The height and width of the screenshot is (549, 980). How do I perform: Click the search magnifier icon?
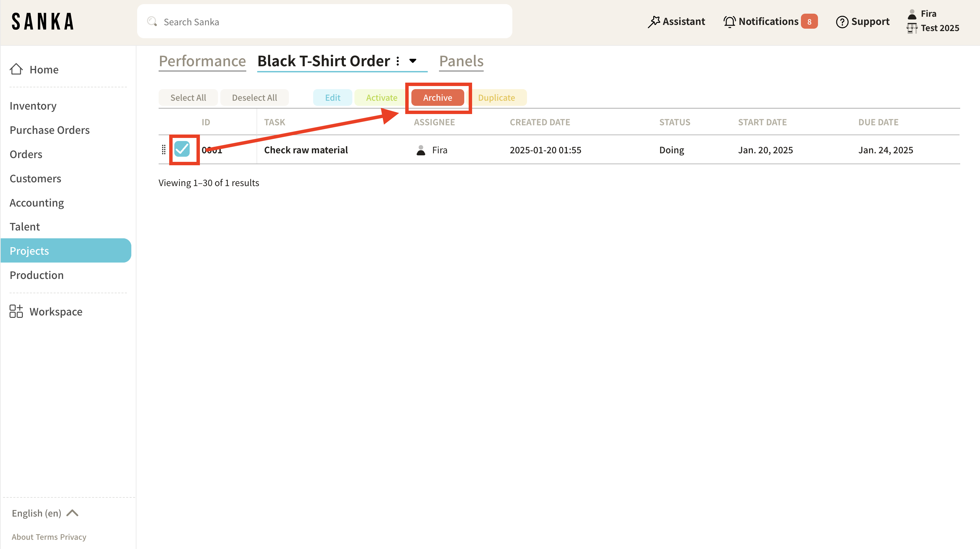(x=152, y=22)
